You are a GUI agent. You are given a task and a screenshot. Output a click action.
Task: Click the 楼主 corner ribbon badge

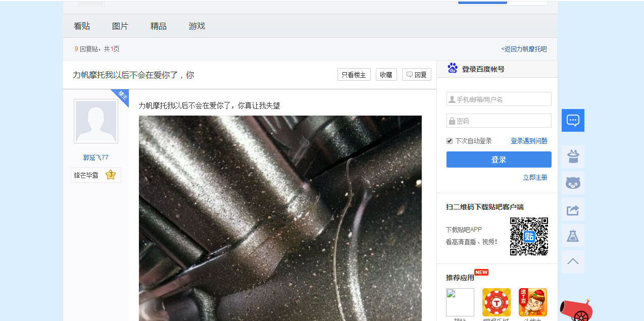(121, 96)
